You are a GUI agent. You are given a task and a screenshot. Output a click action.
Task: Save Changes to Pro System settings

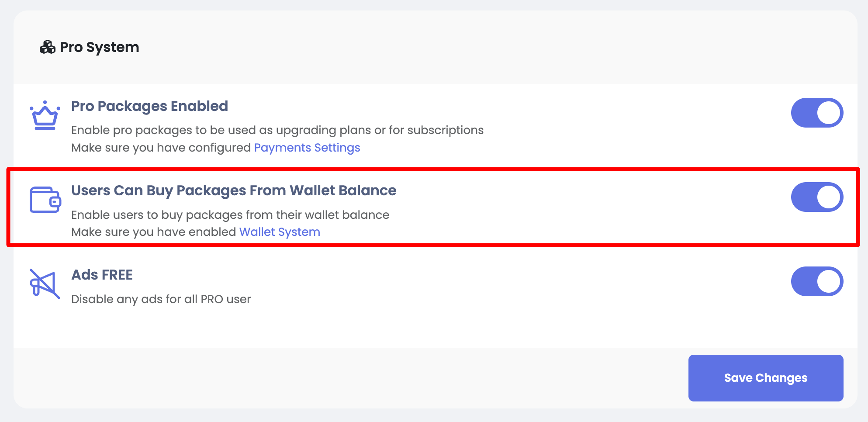pyautogui.click(x=766, y=378)
